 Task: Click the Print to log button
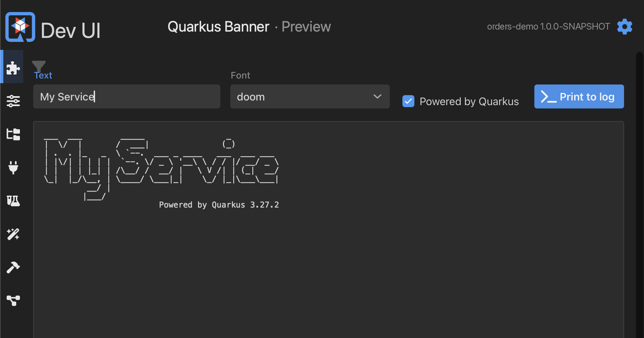pos(579,96)
